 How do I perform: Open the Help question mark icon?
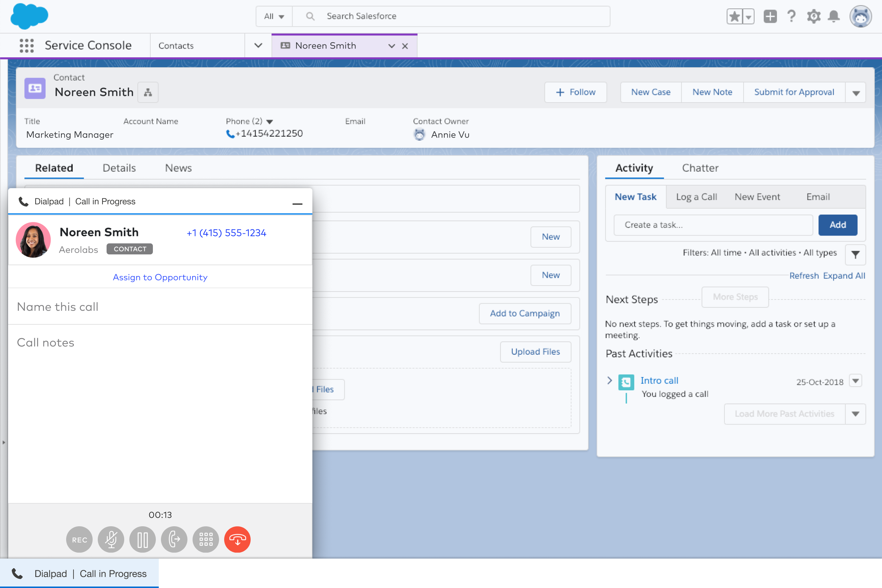[792, 17]
